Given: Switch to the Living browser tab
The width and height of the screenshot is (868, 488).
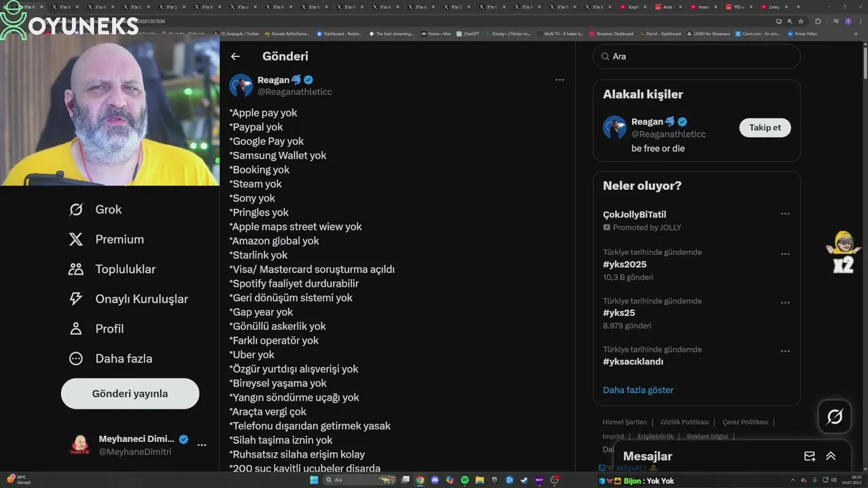Looking at the screenshot, I should pyautogui.click(x=774, y=7).
